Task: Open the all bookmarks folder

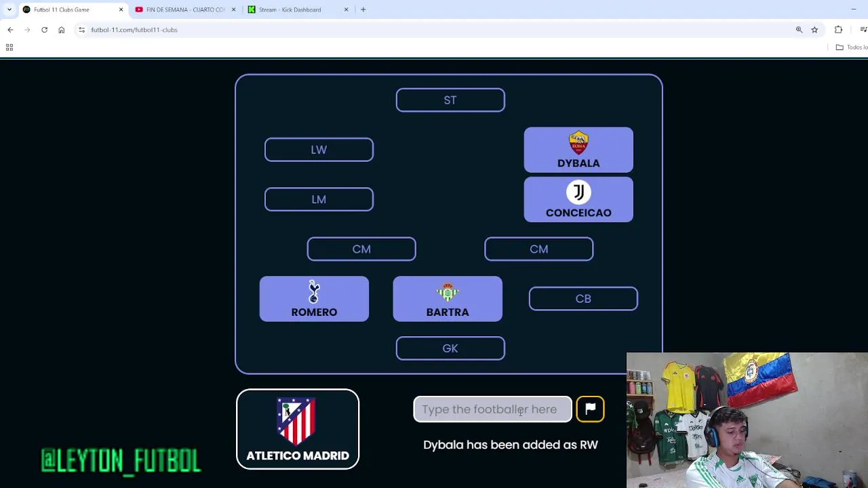Action: 852,47
